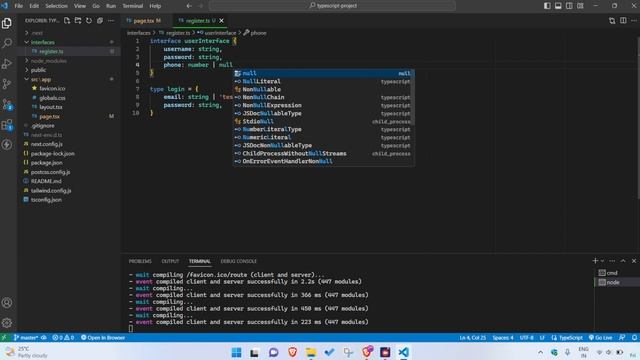Click the master branch status item
This screenshot has width=640, height=360.
[x=26, y=338]
